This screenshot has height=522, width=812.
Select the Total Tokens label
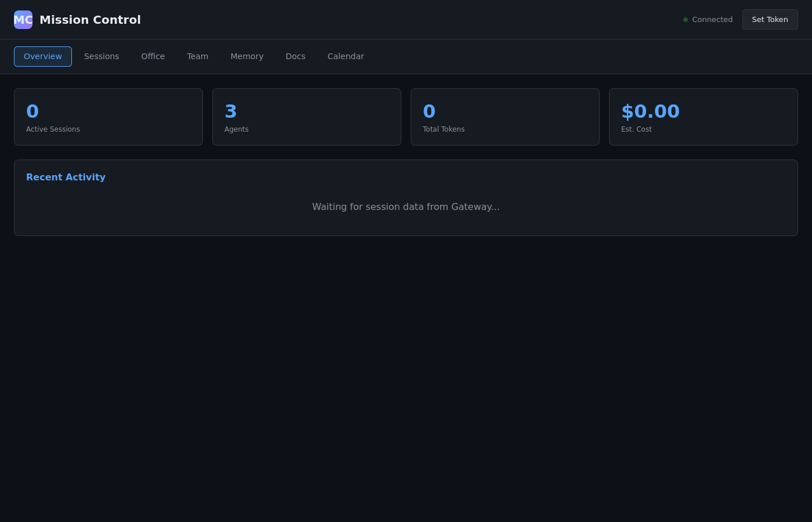coord(444,129)
